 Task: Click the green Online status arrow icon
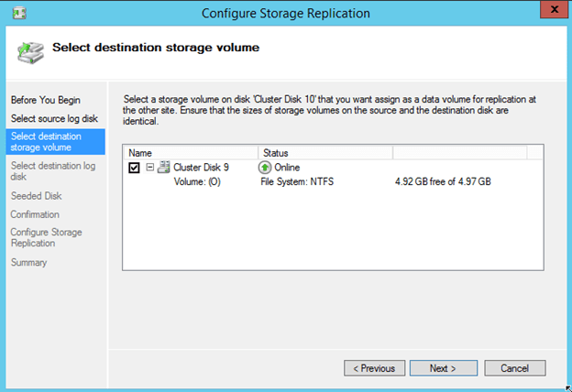[265, 168]
